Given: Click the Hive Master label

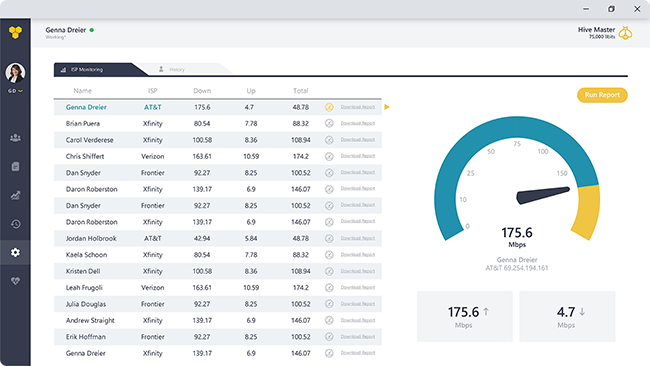Looking at the screenshot, I should (597, 29).
